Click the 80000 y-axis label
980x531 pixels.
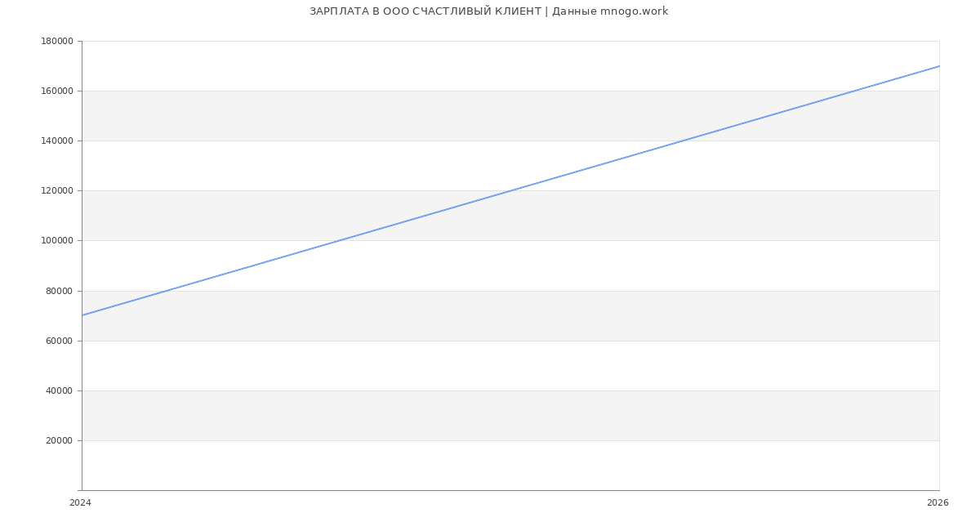click(x=59, y=292)
